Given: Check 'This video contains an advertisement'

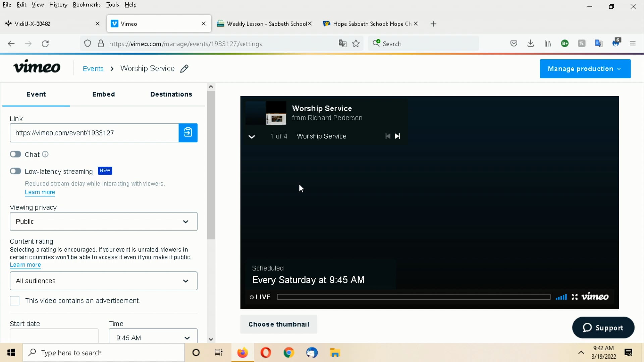Looking at the screenshot, I should tap(14, 301).
